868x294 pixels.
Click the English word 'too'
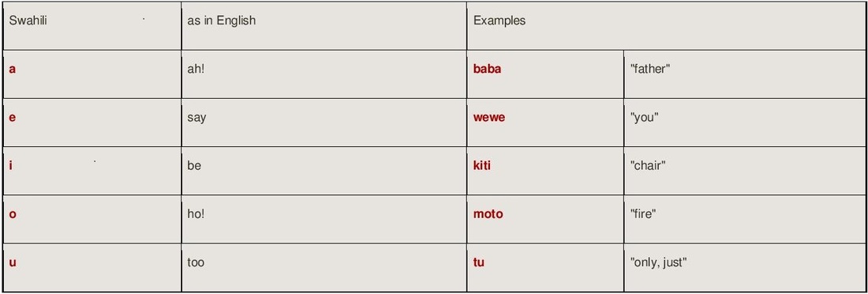tap(196, 262)
